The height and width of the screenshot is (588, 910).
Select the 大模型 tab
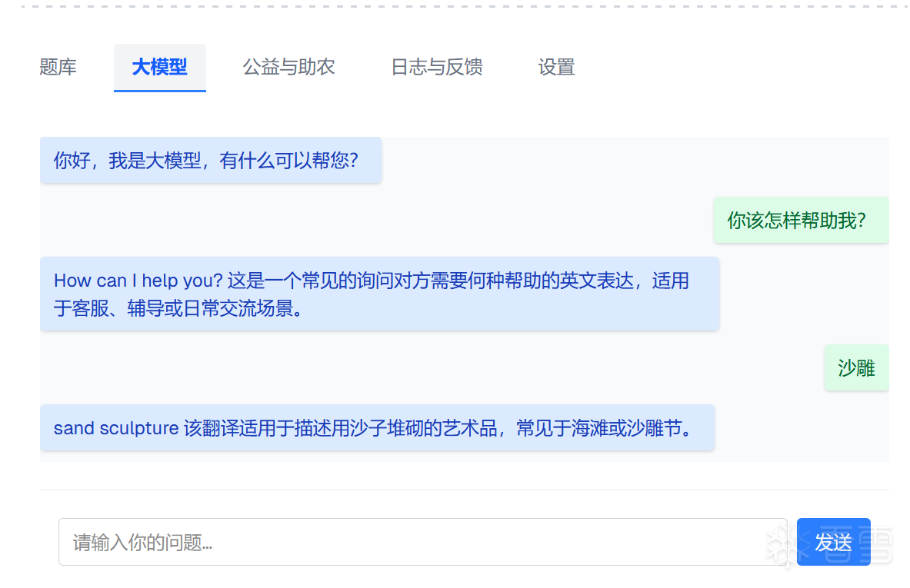click(x=159, y=68)
